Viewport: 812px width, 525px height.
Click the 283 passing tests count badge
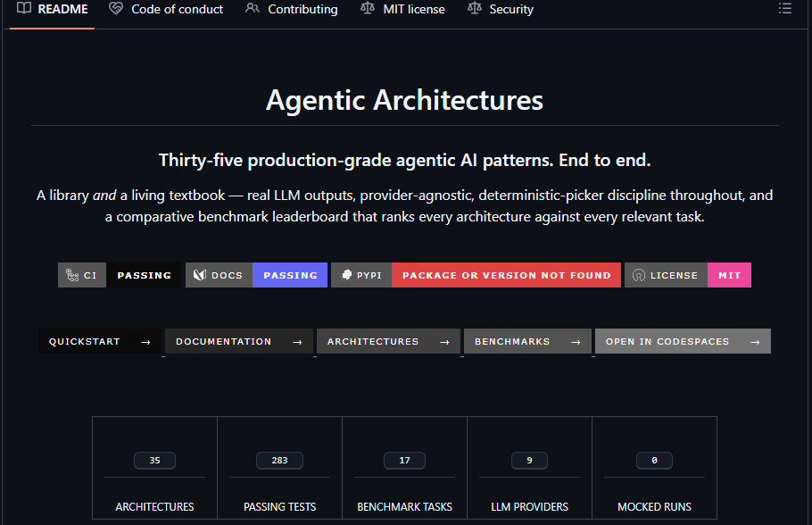tap(279, 460)
